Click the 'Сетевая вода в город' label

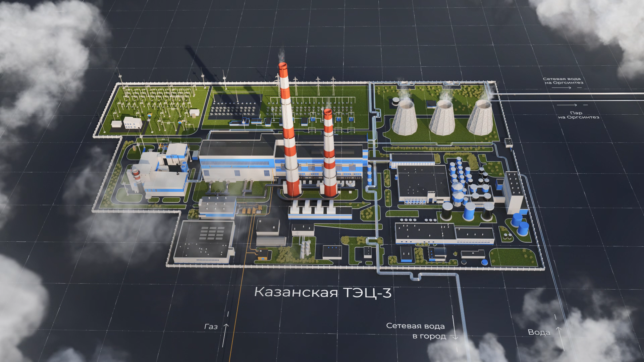point(416,331)
